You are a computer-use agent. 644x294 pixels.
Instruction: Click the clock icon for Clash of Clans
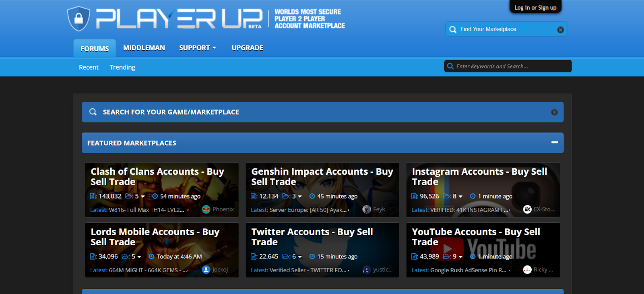coord(155,196)
